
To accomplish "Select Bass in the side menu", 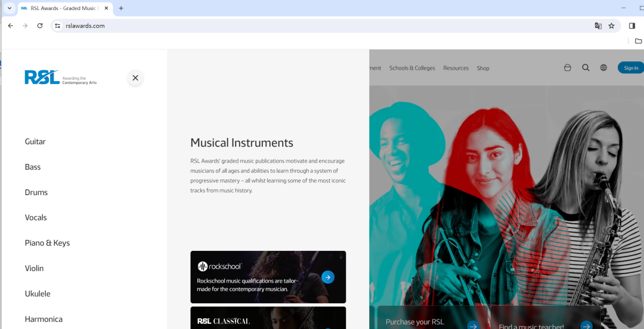I will click(33, 167).
